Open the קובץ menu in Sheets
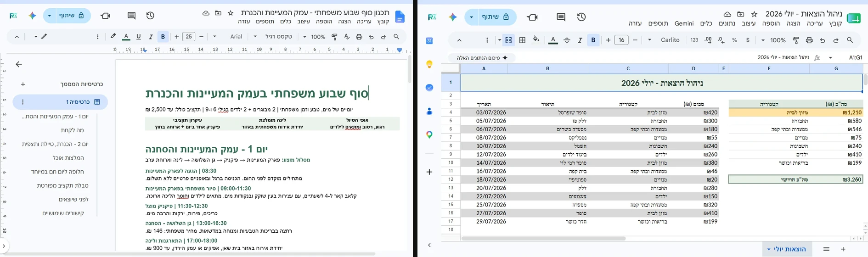The image size is (868, 257). pyautogui.click(x=835, y=23)
